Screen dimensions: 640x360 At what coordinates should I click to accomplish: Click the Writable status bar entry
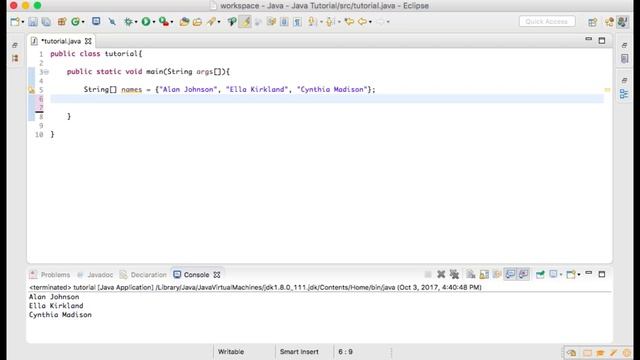[x=231, y=351]
